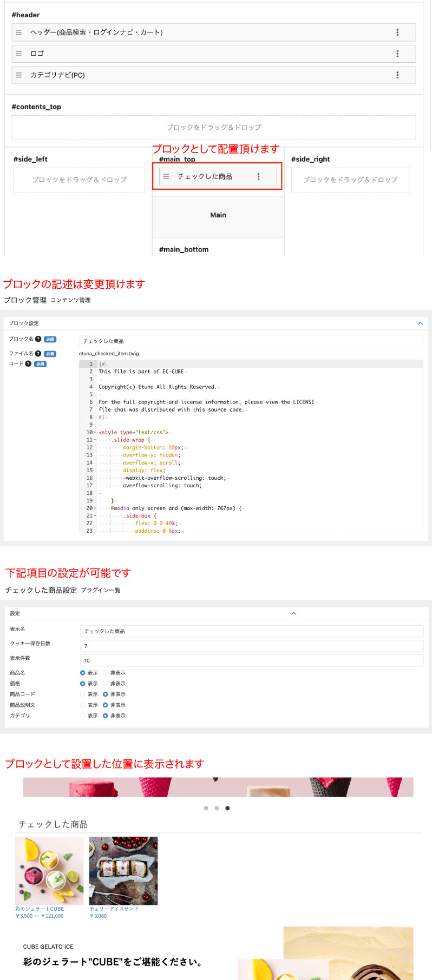Open the kebab menu for チェックした商品 block
This screenshot has width=432, height=980.
[x=258, y=176]
